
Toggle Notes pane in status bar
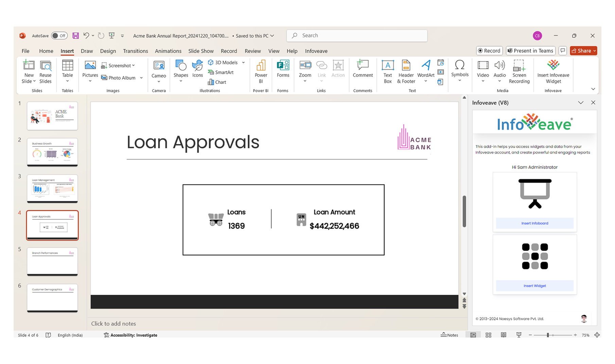[x=449, y=335]
